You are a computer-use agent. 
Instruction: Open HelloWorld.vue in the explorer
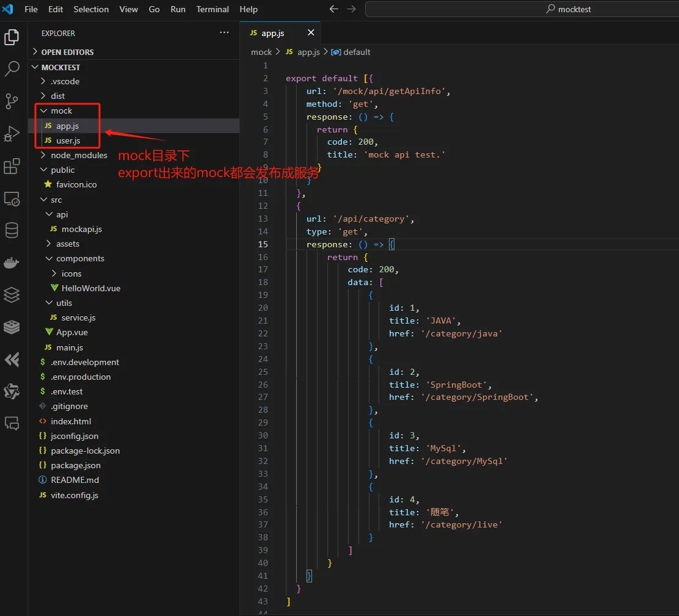point(90,288)
